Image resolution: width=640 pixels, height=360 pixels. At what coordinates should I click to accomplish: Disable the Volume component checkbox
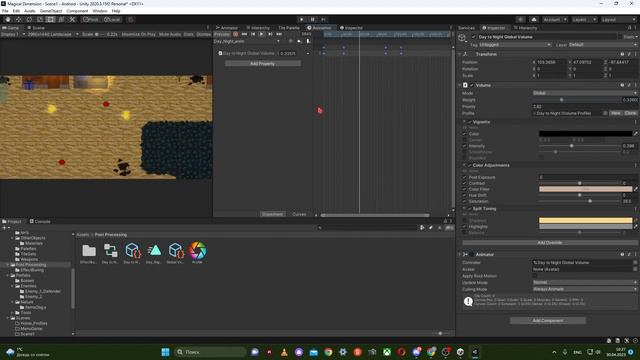(x=472, y=85)
